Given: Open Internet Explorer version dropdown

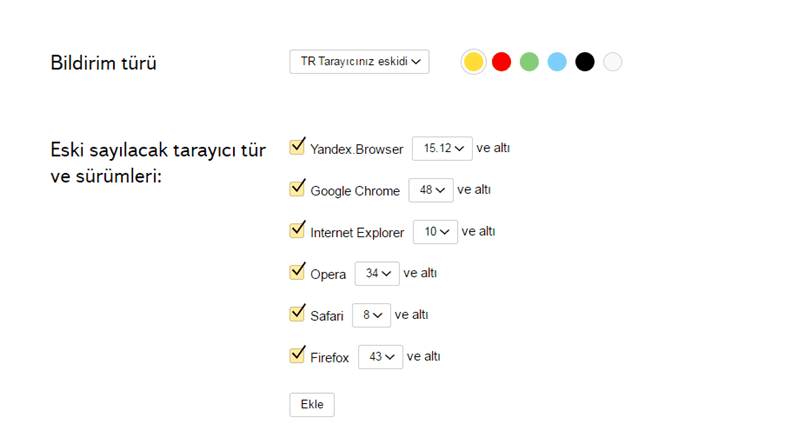Looking at the screenshot, I should click(x=435, y=232).
